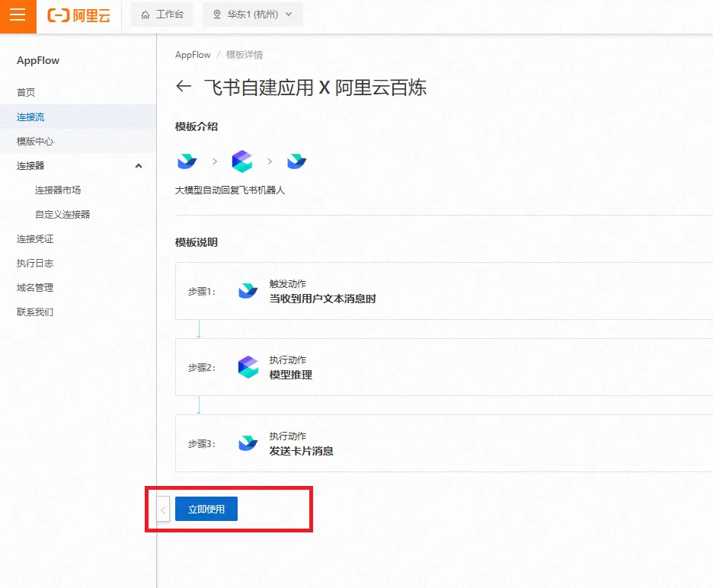This screenshot has height=588, width=713.
Task: Click 执行动作 label in step 2
Action: click(x=288, y=360)
